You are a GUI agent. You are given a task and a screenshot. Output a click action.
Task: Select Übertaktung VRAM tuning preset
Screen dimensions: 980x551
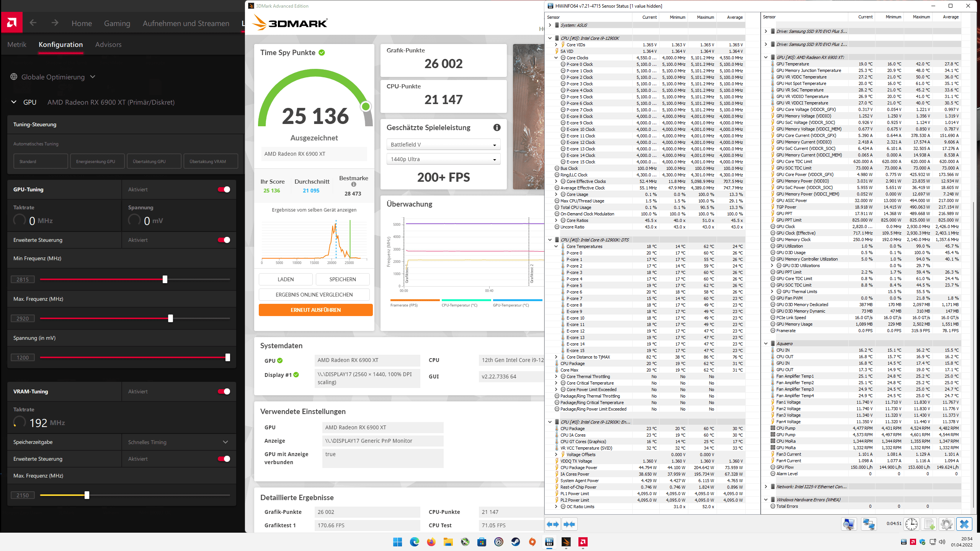(211, 161)
